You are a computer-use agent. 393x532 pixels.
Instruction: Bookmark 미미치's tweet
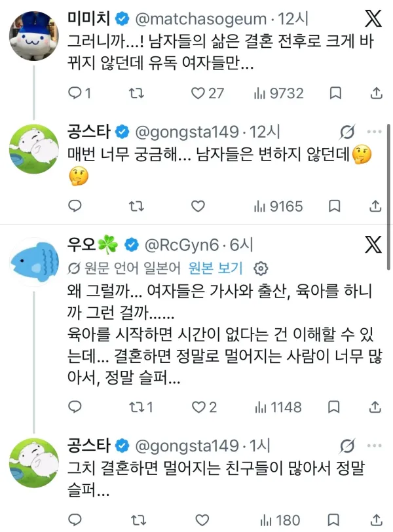335,93
